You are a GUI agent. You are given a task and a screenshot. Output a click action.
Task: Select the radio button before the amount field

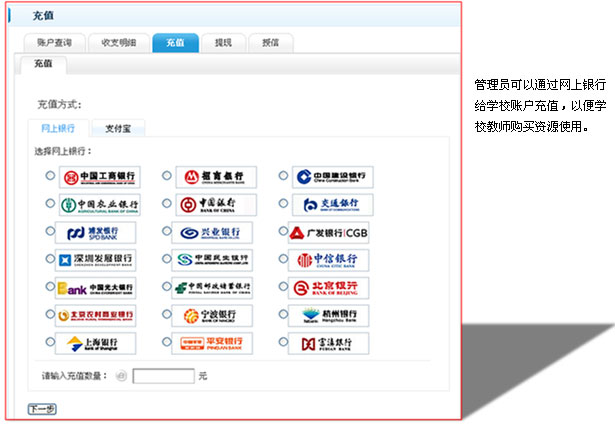coord(121,376)
